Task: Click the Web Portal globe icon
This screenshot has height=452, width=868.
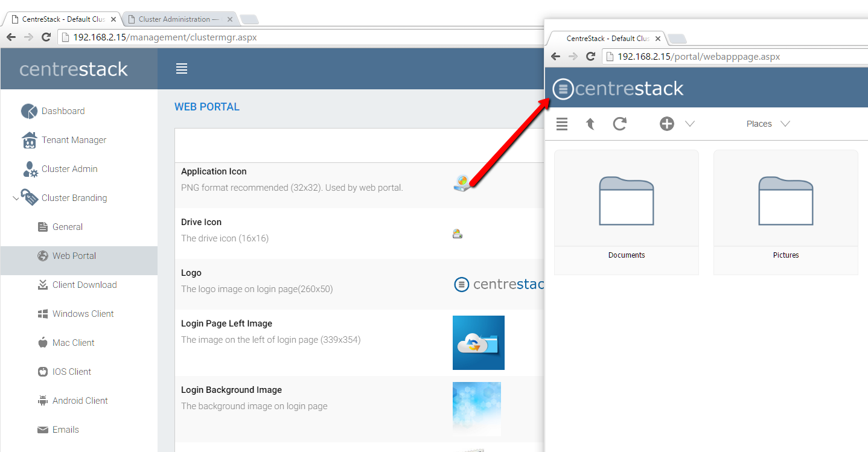Action: 43,256
